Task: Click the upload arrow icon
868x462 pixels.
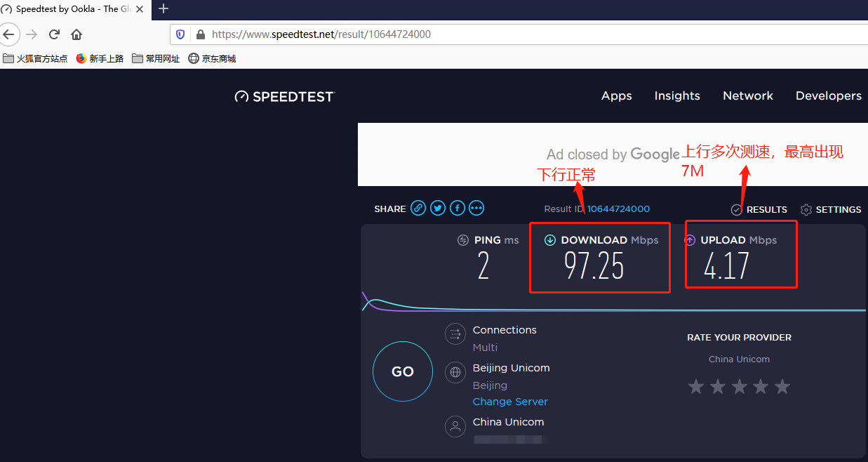Action: [690, 240]
